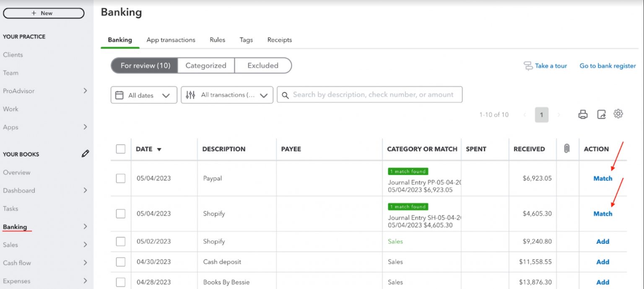Click Match on the Shopify transaction
The width and height of the screenshot is (644, 289).
pos(602,214)
